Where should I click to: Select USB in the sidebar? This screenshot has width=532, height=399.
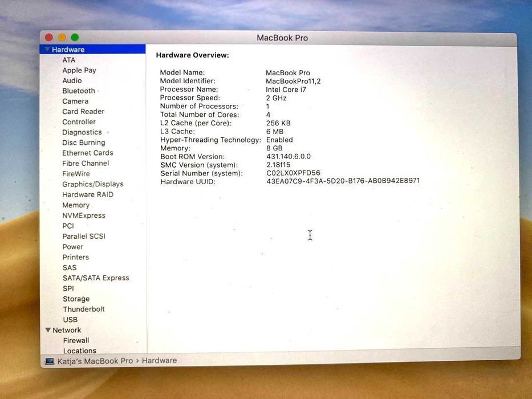click(x=70, y=320)
